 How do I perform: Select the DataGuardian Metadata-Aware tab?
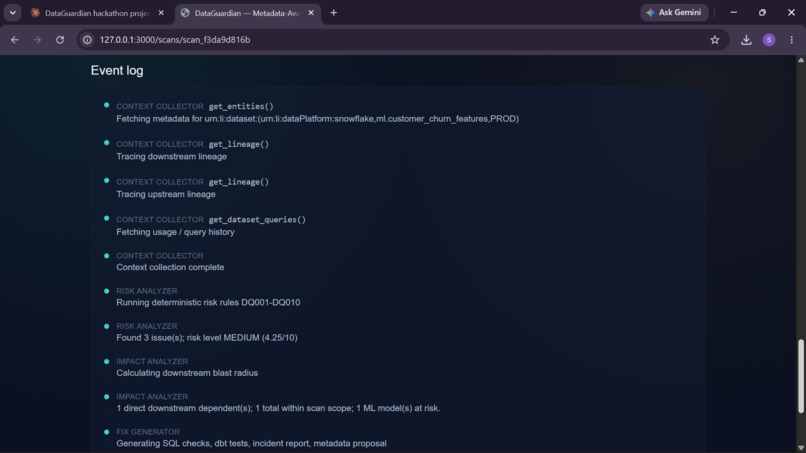247,13
